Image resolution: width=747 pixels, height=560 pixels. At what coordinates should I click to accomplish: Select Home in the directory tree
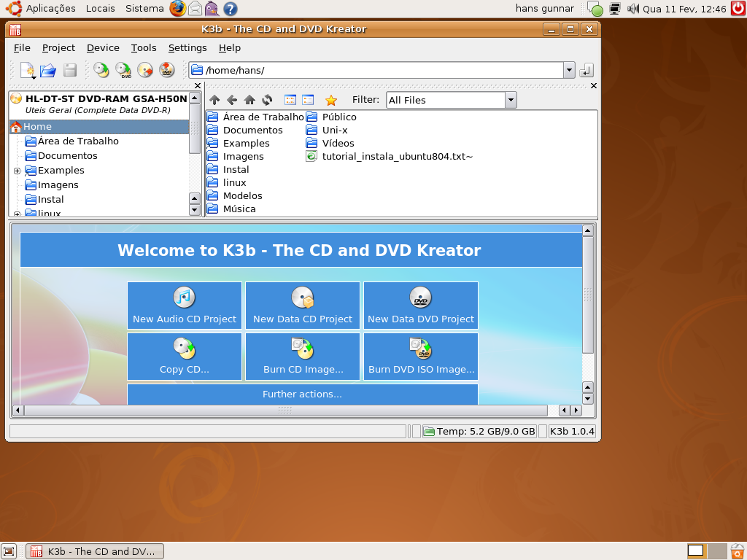pyautogui.click(x=99, y=127)
